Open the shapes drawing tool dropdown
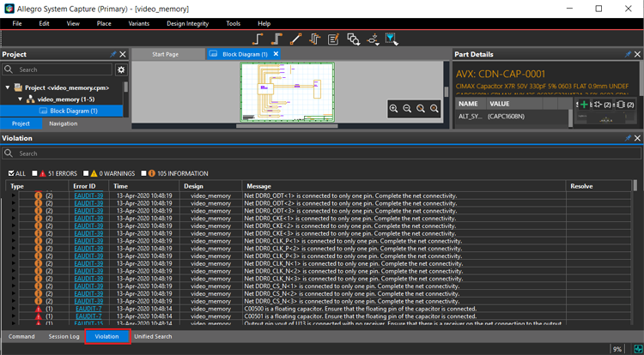Screen dimensions: 644x355 (x=353, y=39)
